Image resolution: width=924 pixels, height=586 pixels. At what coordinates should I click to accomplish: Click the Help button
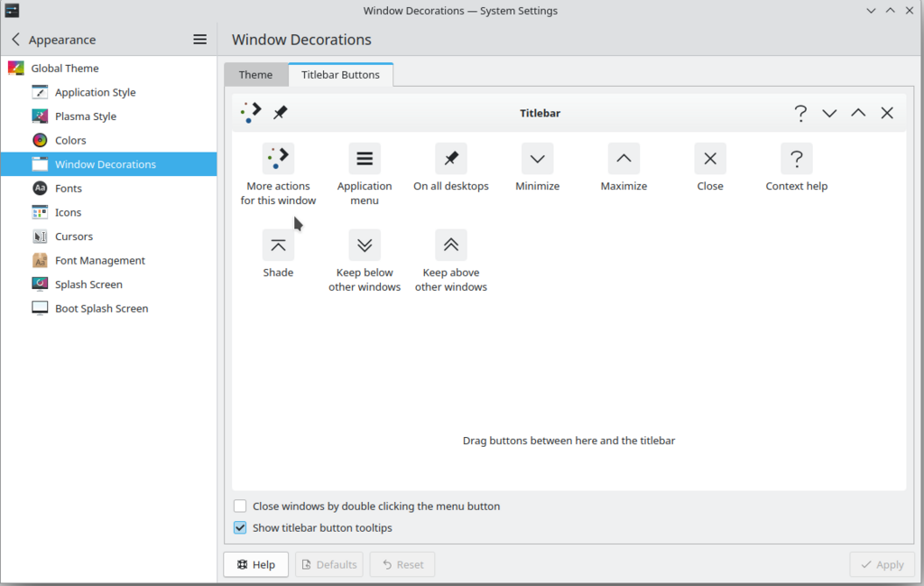[x=255, y=564]
